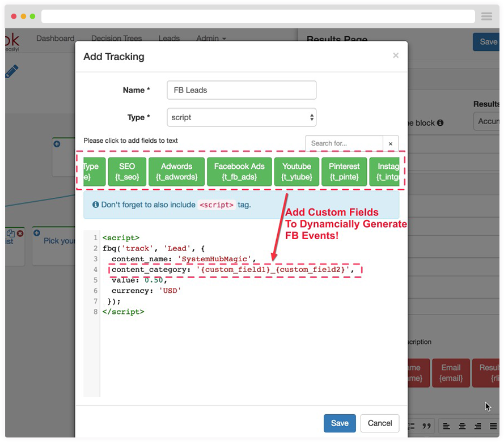Click the info icon in the script tag notice
Image resolution: width=504 pixels, height=442 pixels.
(x=95, y=205)
